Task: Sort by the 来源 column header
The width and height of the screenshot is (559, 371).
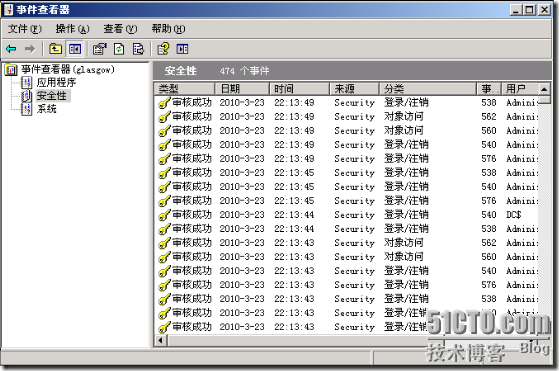Action: click(x=354, y=88)
